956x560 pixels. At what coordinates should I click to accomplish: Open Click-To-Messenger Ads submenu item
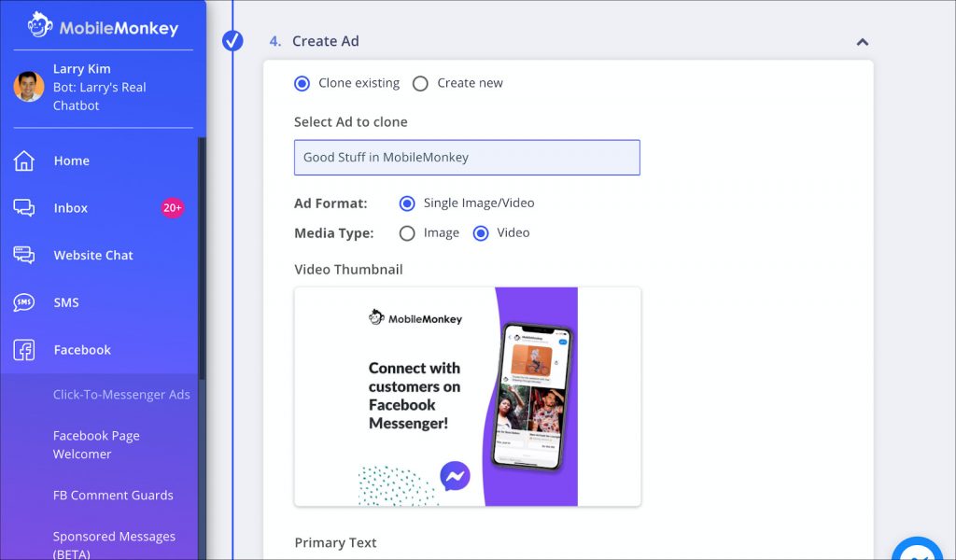tap(121, 394)
